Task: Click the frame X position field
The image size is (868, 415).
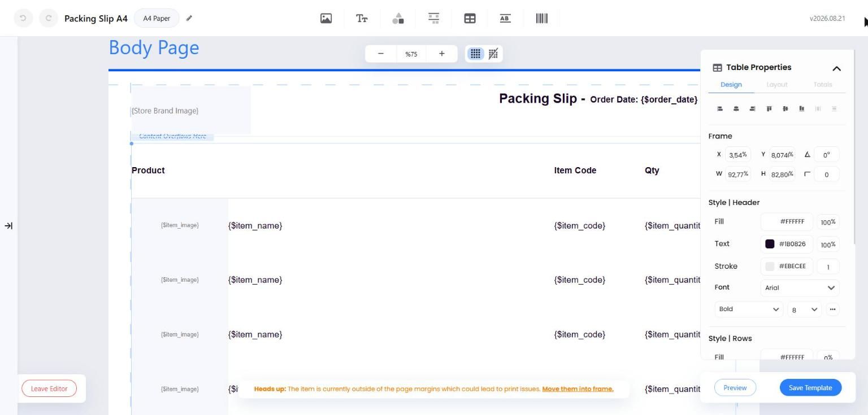Action: coord(738,155)
